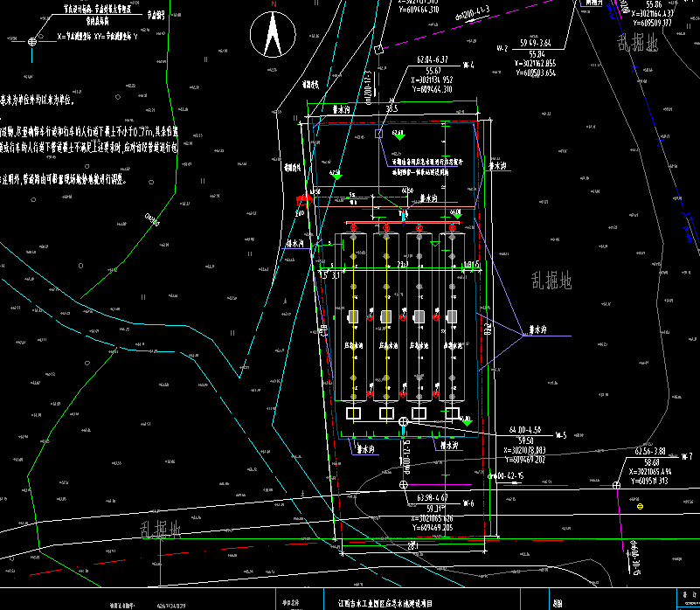The width and height of the screenshot is (700, 610).
Task: Click the green elevation triangle near the W-5 manhole
Action: (x=467, y=422)
